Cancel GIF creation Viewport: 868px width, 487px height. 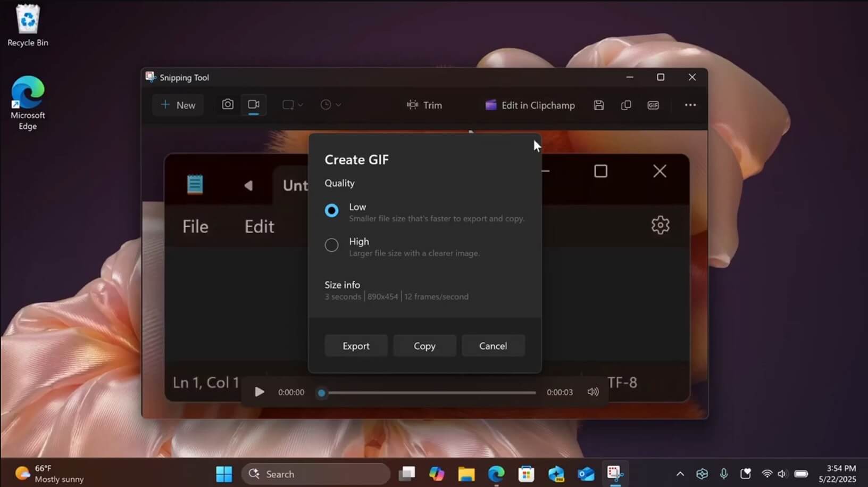(493, 345)
